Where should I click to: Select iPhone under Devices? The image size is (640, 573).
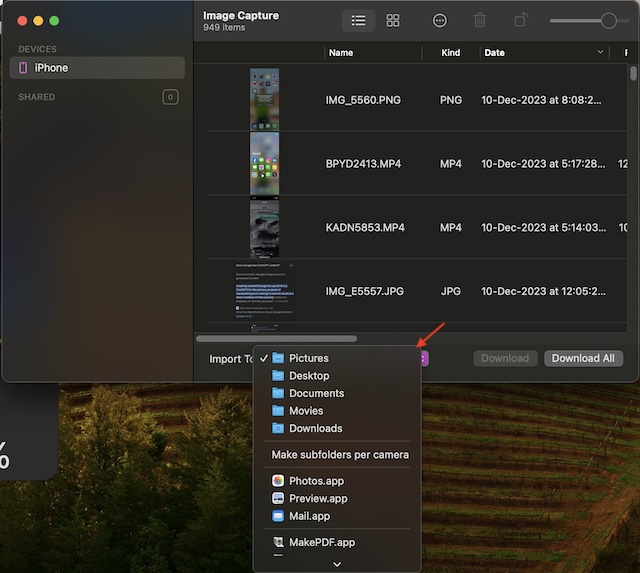(x=51, y=67)
